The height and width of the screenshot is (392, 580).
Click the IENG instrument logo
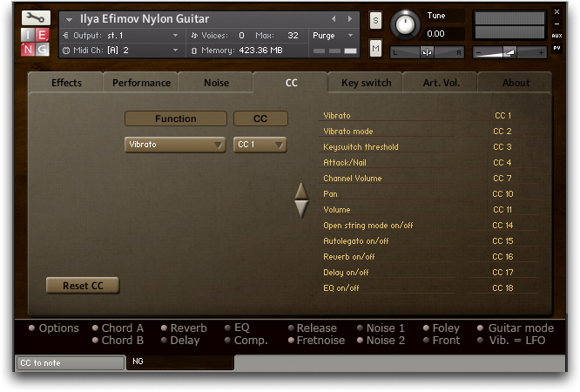coord(36,42)
